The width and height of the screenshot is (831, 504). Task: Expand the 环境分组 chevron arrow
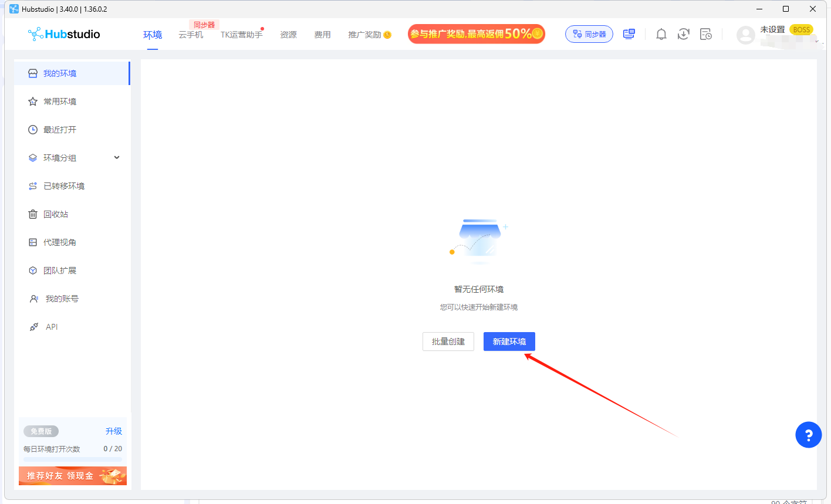pyautogui.click(x=117, y=157)
